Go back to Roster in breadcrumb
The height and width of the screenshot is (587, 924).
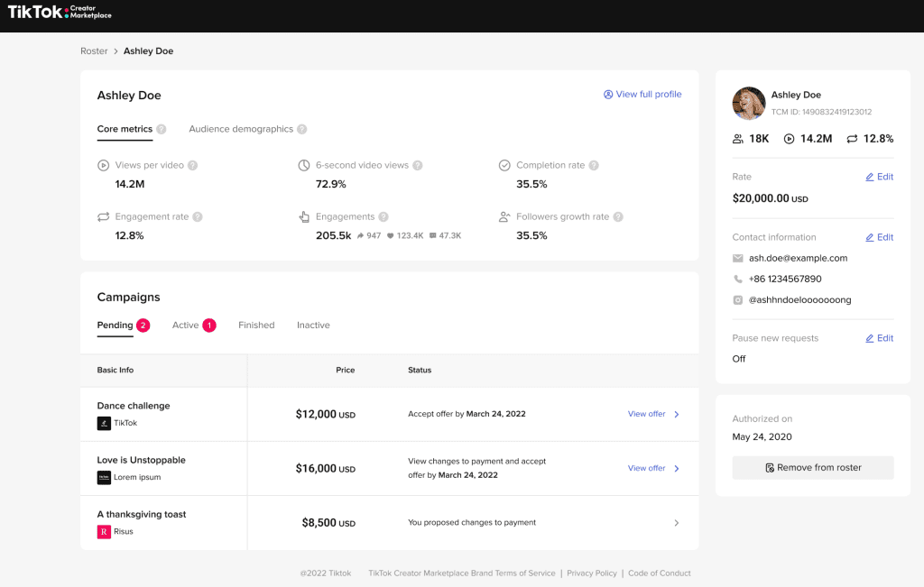(x=94, y=51)
